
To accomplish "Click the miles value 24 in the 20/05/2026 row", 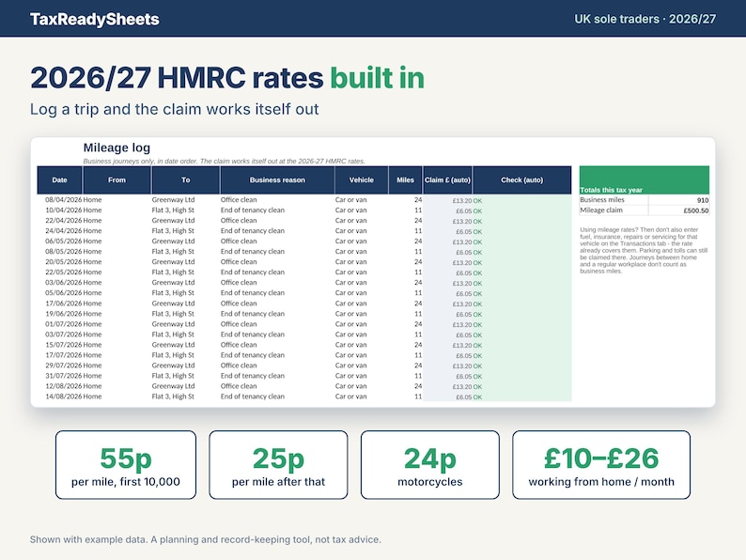I will click(418, 262).
